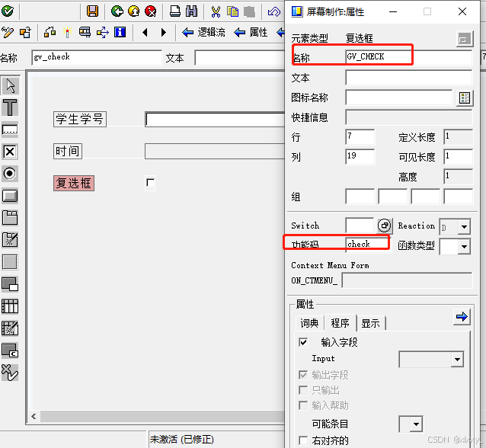Click the blue right-arrow in 属性 section
The width and height of the screenshot is (486, 448).
tap(462, 316)
